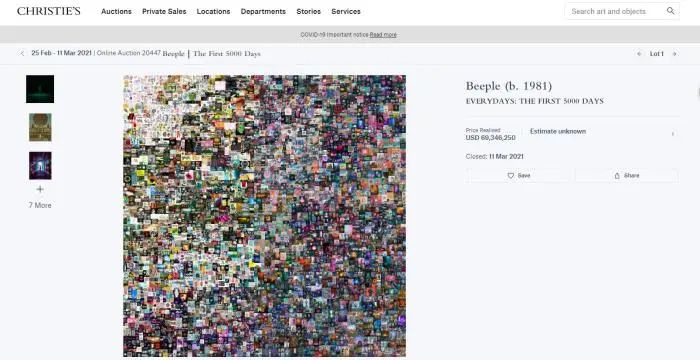This screenshot has height=360, width=700.
Task: Show the 7 More images
Action: pos(40,205)
